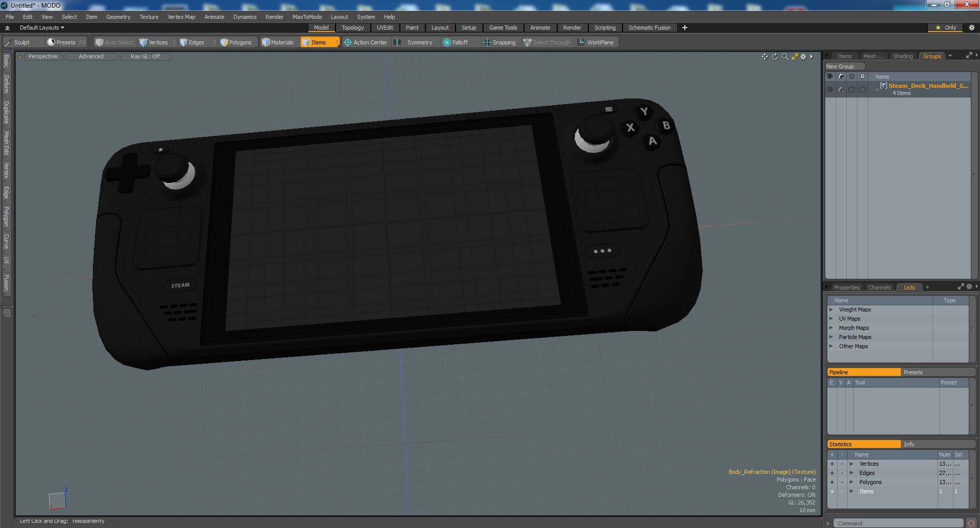The image size is (980, 528).
Task: Open the Vertex Map menu
Action: point(181,17)
